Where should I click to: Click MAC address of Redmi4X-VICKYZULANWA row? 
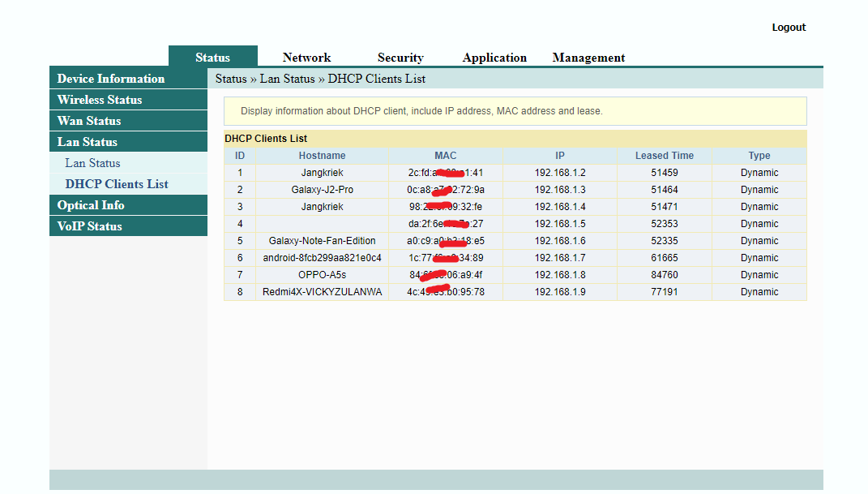[x=446, y=292]
